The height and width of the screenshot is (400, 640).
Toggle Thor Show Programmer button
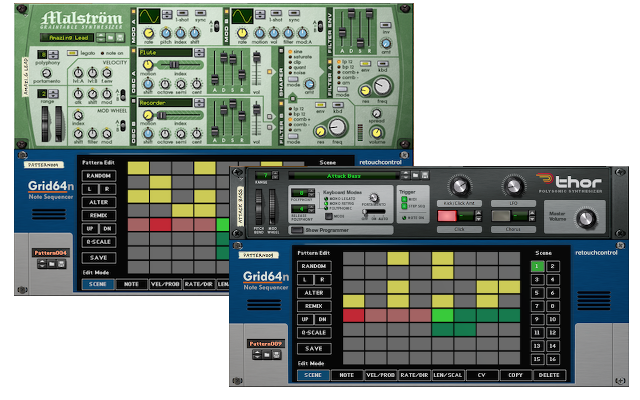[x=297, y=230]
